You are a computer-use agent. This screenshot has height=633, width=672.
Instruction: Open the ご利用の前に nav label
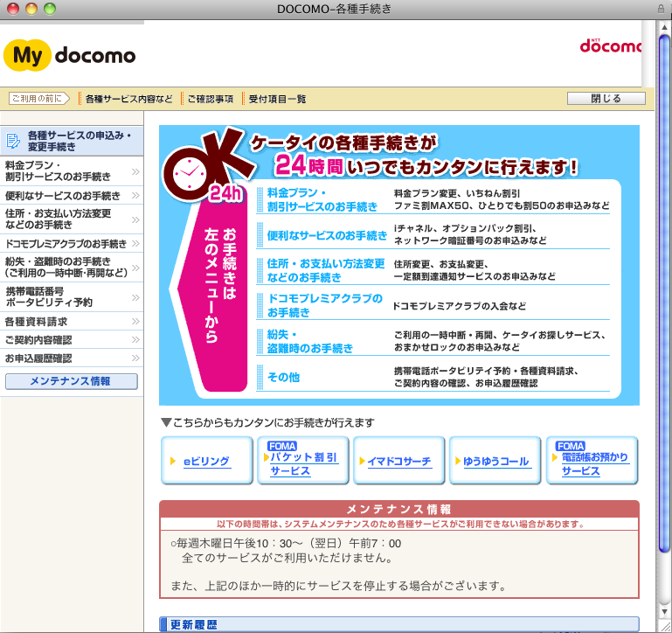[39, 99]
